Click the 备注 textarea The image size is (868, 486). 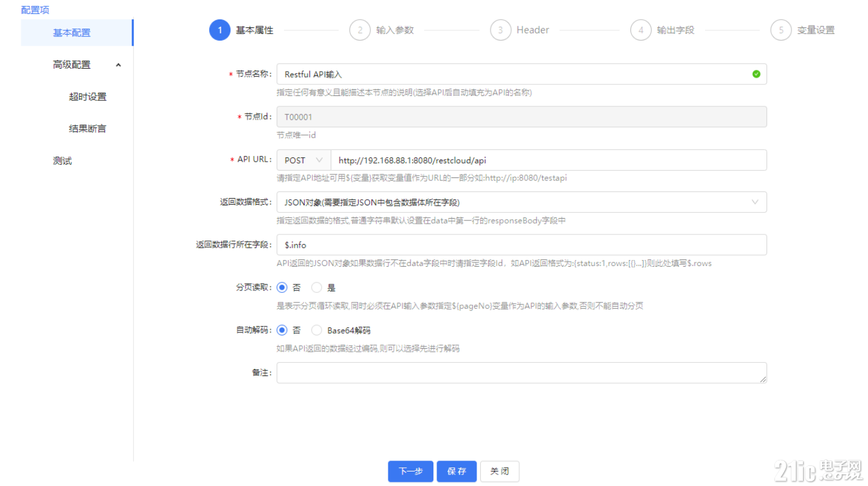pyautogui.click(x=522, y=373)
